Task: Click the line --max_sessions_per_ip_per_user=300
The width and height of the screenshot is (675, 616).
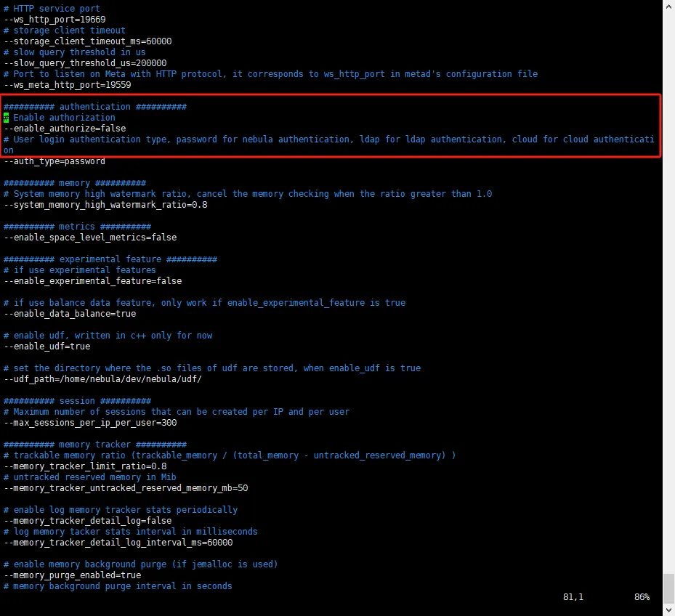Action: point(90,422)
